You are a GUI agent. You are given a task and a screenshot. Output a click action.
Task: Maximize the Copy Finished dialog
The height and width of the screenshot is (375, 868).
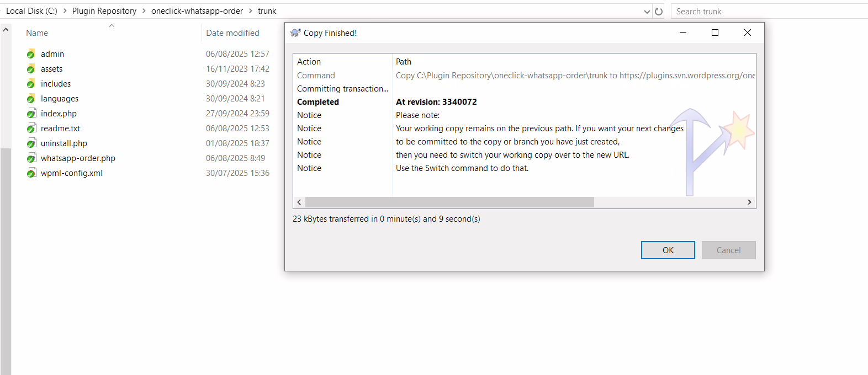pyautogui.click(x=715, y=33)
